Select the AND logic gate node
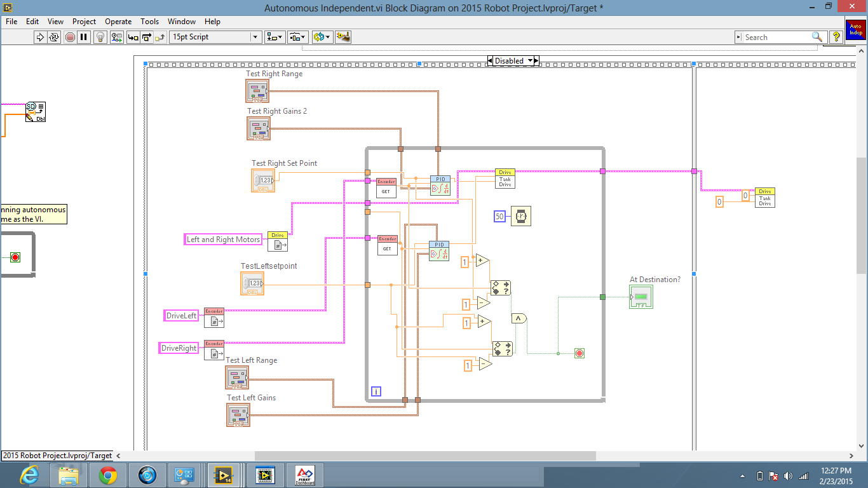Viewport: 868px width, 488px height. (520, 318)
